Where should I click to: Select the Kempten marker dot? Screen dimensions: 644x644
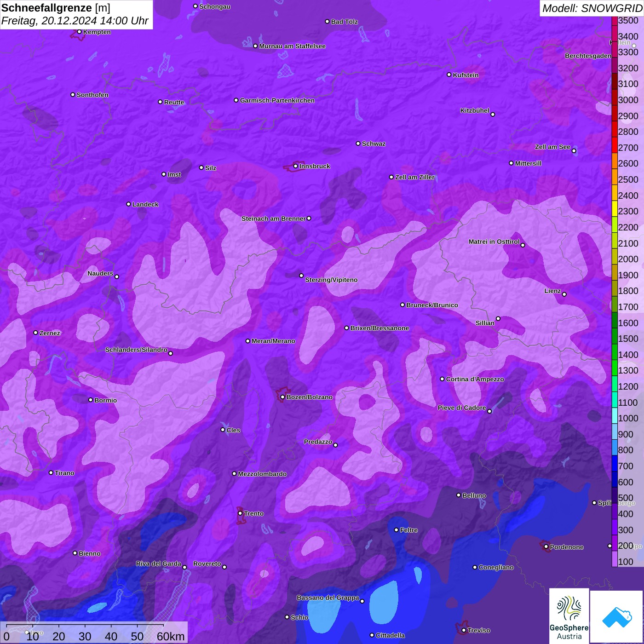click(79, 32)
